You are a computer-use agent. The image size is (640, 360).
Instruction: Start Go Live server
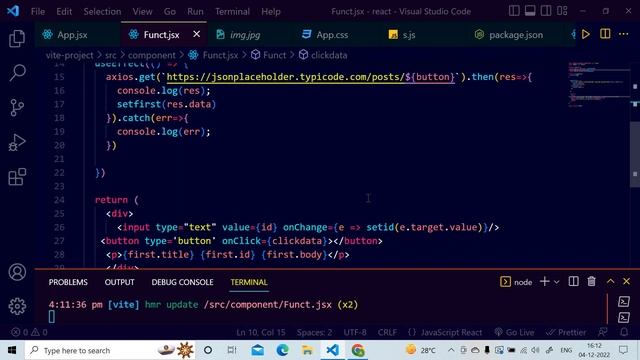tap(514, 332)
